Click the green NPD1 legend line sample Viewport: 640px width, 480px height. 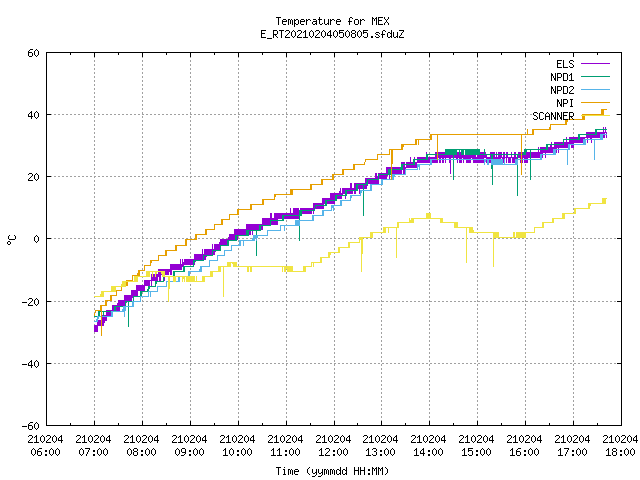596,76
